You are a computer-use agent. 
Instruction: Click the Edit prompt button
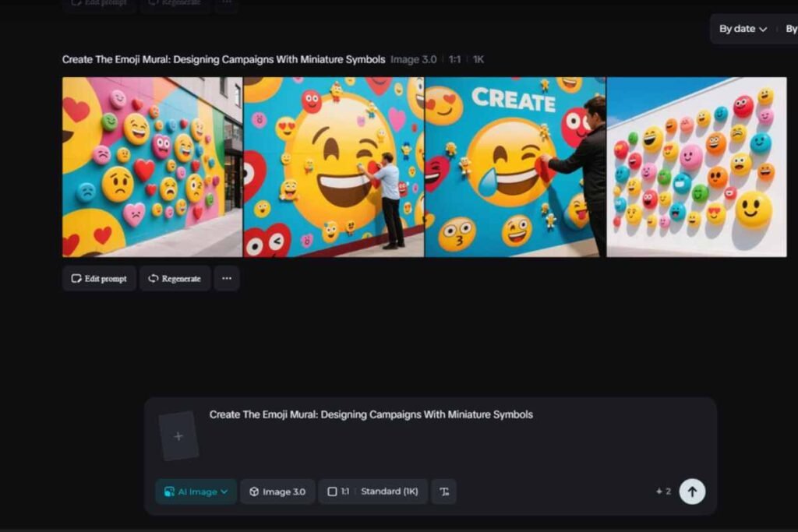pyautogui.click(x=99, y=278)
